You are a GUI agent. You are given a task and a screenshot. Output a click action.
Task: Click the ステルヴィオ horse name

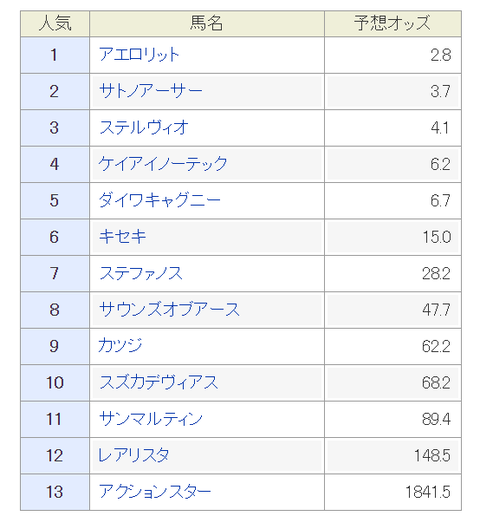(144, 128)
